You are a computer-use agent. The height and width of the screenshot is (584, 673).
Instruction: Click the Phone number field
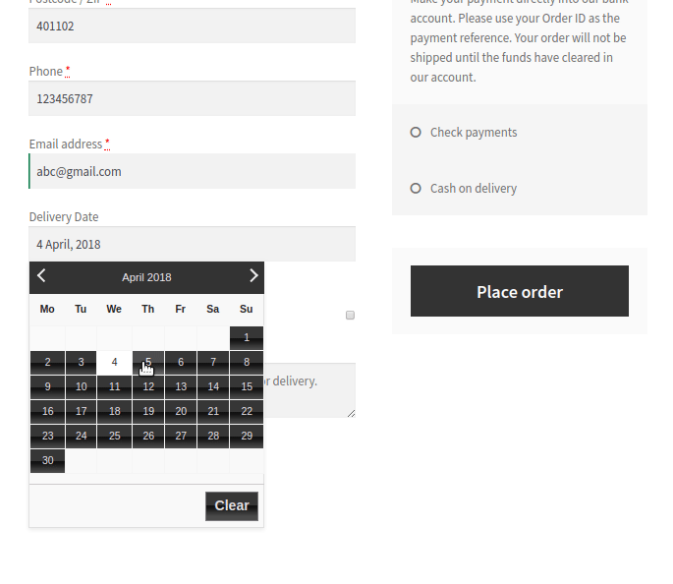[192, 99]
